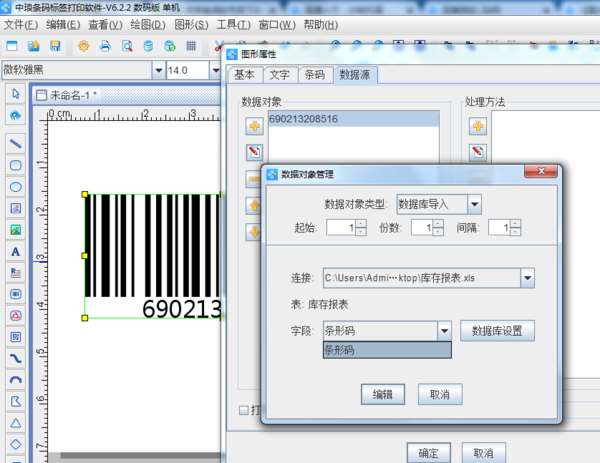Open the database settings toolbar icon

[148, 46]
